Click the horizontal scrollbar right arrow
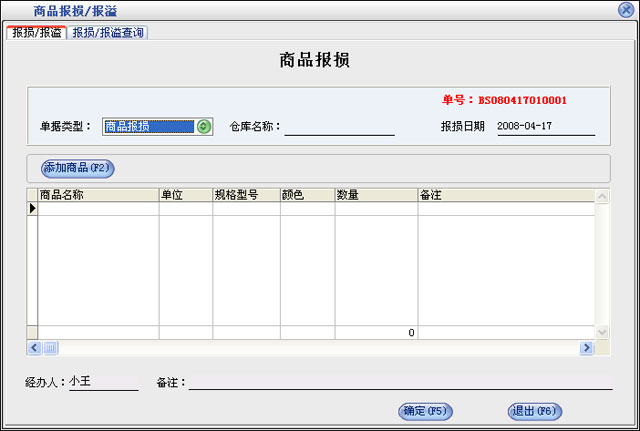The image size is (640, 431). point(587,347)
